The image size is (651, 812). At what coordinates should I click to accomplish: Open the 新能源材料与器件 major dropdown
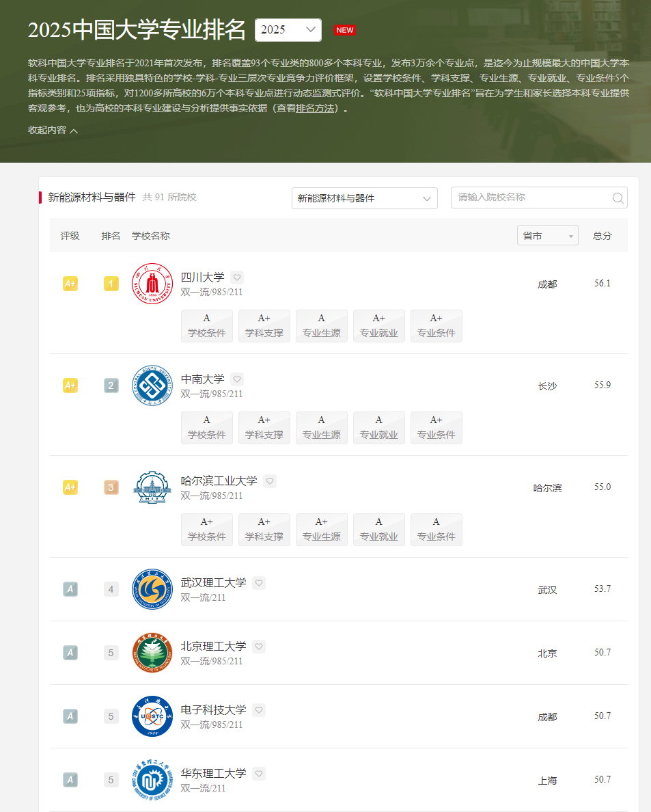(x=365, y=198)
